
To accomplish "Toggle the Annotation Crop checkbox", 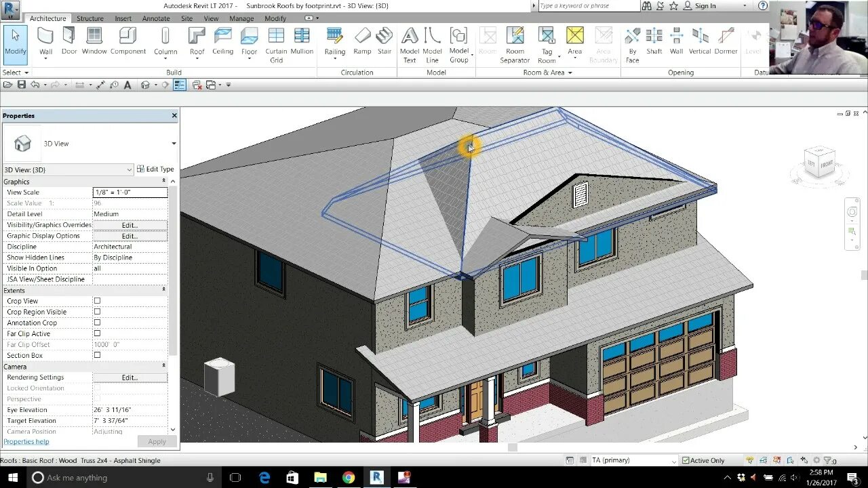I will pos(97,323).
